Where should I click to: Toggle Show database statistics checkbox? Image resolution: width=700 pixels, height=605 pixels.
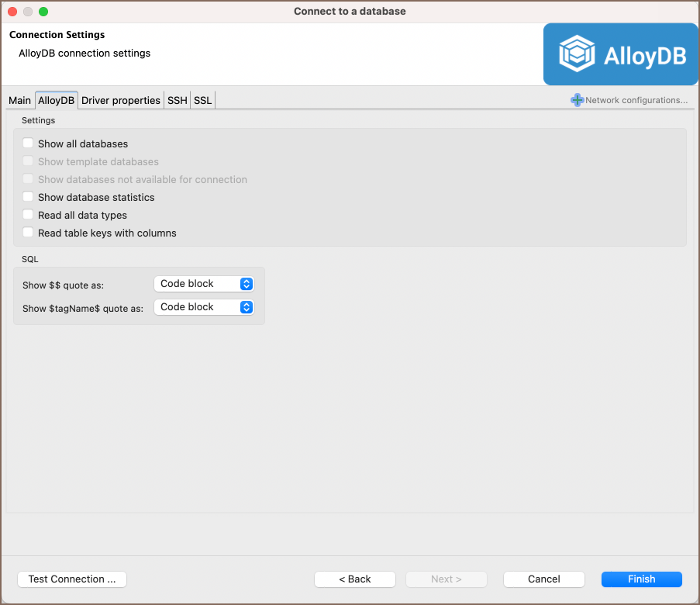pos(28,197)
